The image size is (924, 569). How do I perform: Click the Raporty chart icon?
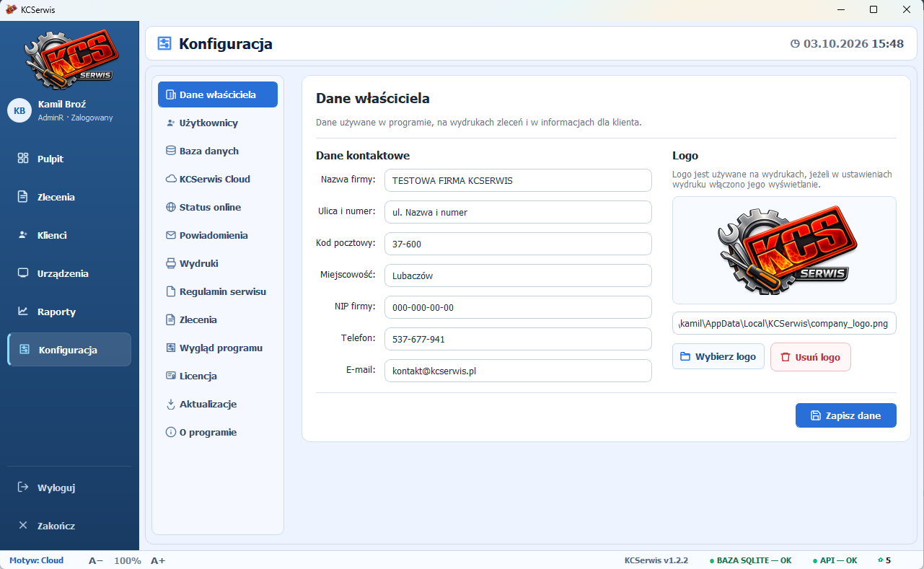[x=23, y=312]
